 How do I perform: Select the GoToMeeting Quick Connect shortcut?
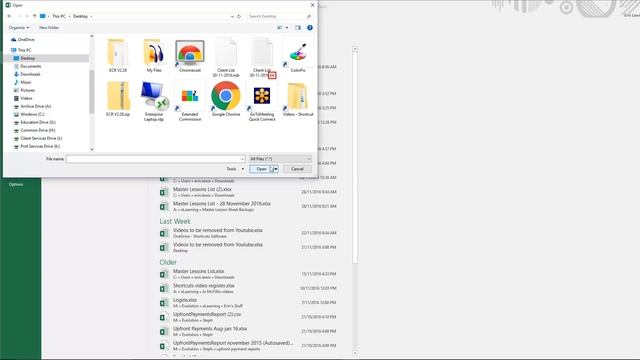coord(262,101)
